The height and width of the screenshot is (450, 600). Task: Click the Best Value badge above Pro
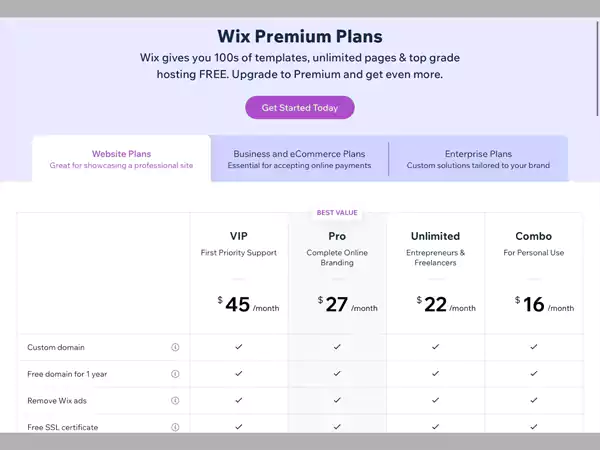[x=337, y=213]
